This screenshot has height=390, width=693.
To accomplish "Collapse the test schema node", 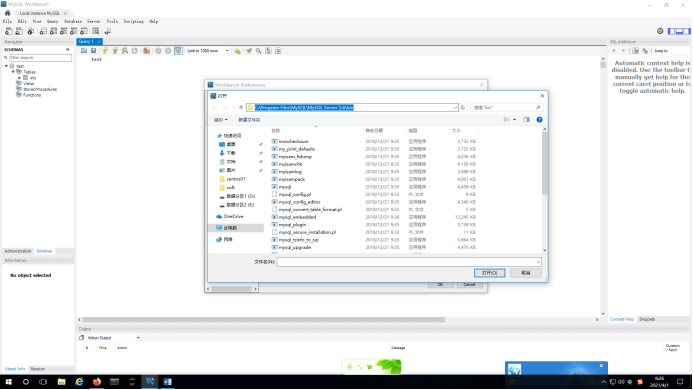I will [x=6, y=66].
